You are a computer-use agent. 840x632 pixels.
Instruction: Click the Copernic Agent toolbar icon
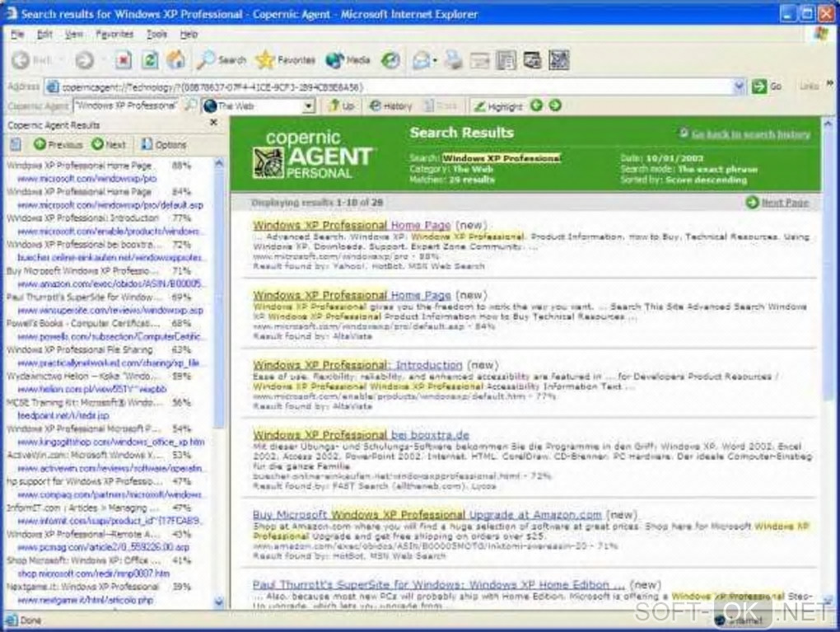point(533,60)
